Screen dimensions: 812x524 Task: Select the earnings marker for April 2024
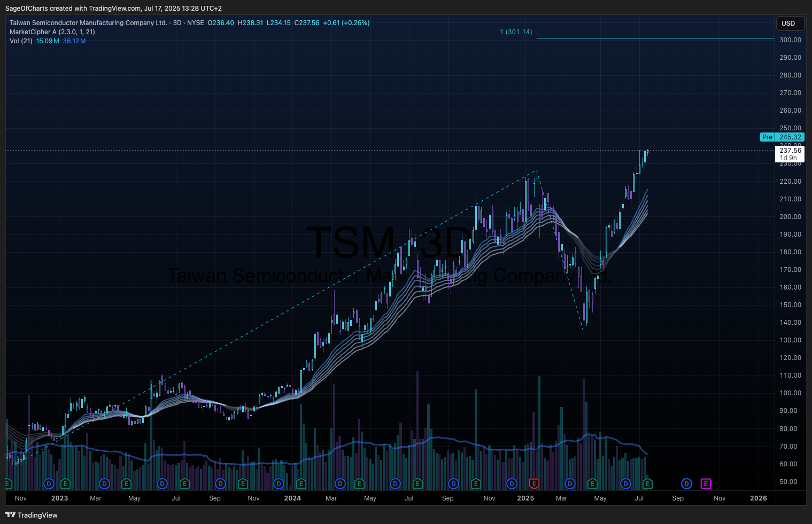click(x=359, y=484)
